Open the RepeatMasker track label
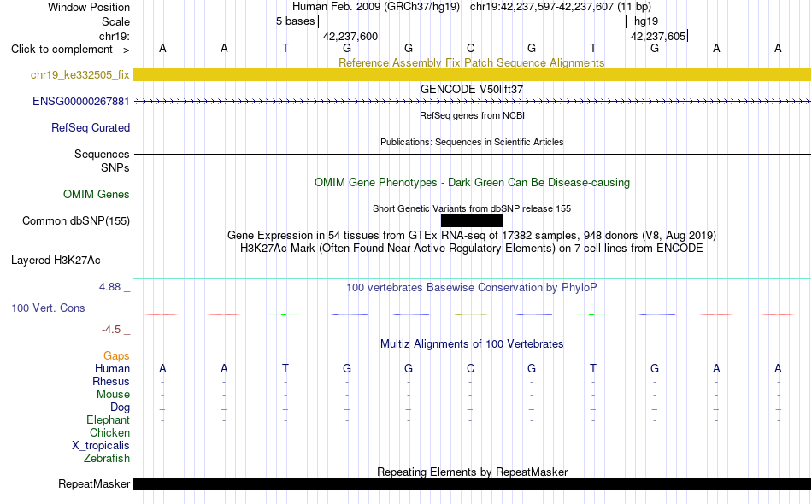Viewport: 812px width, 504px height. [x=94, y=483]
